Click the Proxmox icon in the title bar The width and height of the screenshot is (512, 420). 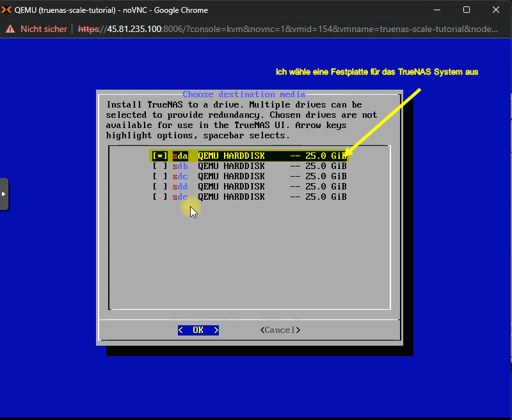(x=6, y=10)
